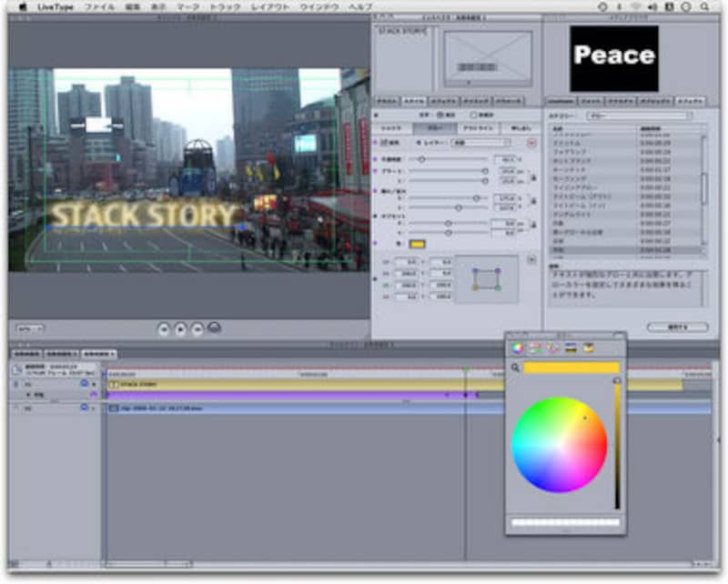Click the Play button under the canvas
Viewport: 728px width, 584px height.
[x=180, y=327]
